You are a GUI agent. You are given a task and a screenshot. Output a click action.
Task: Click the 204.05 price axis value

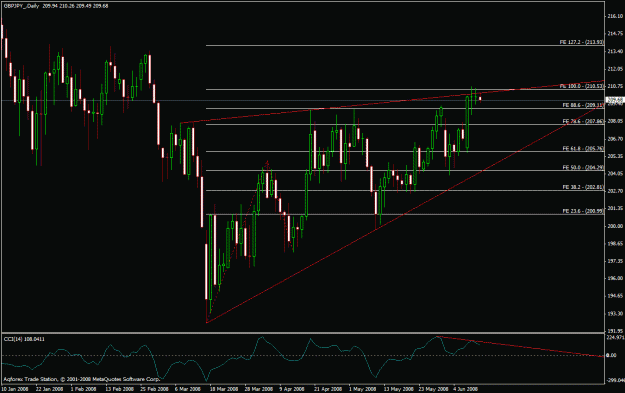pos(615,173)
